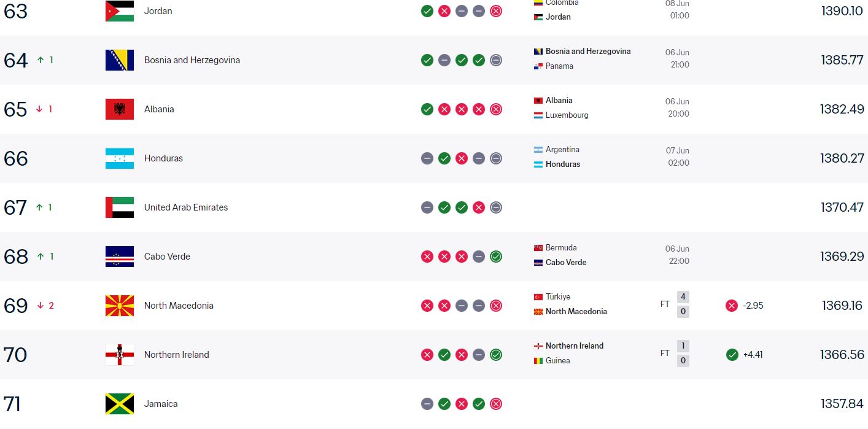Select the Albania vs Luxembourg fixture

611,107
